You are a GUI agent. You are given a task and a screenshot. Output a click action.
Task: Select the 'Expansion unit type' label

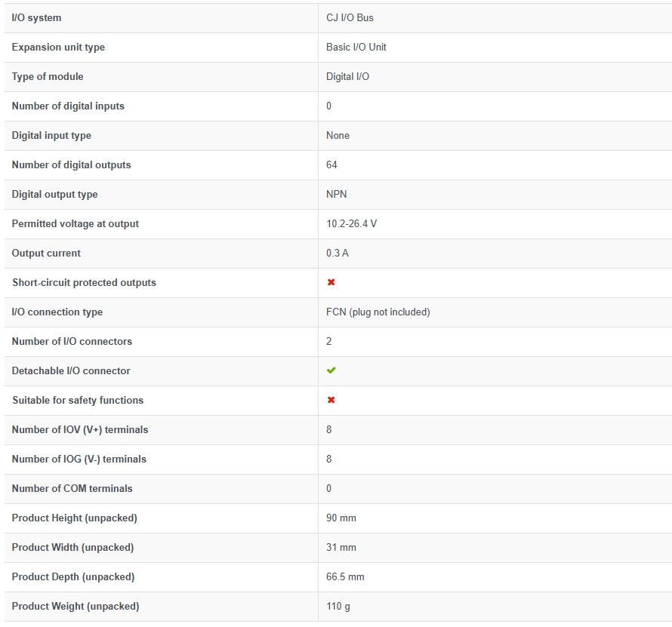click(x=58, y=48)
